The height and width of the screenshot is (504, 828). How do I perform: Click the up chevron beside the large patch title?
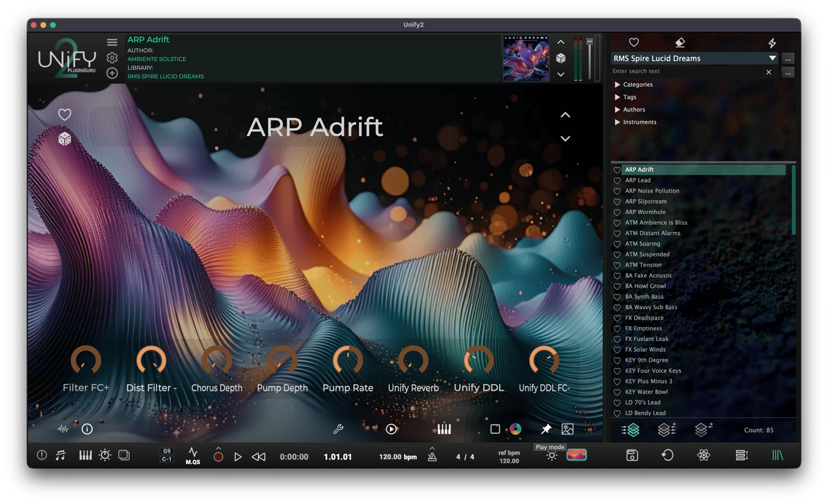(x=565, y=115)
